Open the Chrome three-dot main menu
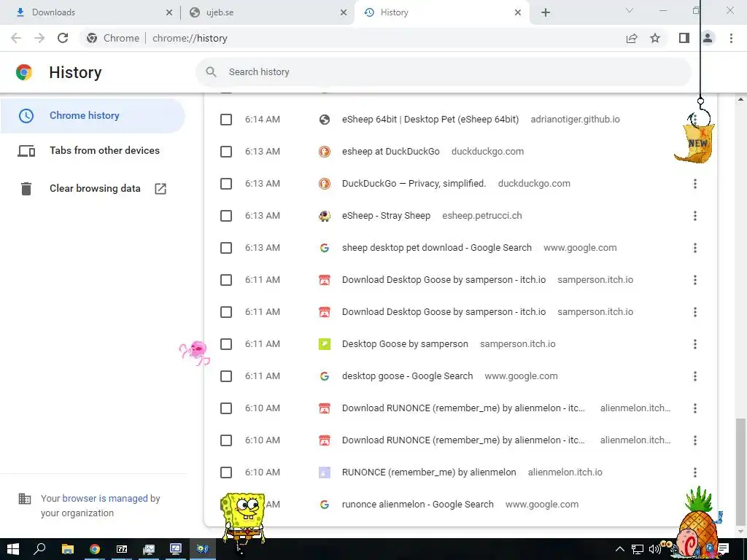The width and height of the screenshot is (747, 560). click(731, 38)
